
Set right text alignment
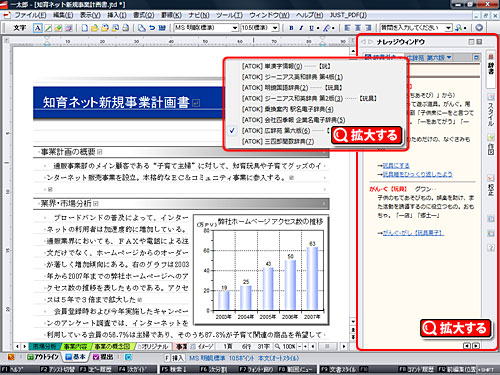point(368,28)
